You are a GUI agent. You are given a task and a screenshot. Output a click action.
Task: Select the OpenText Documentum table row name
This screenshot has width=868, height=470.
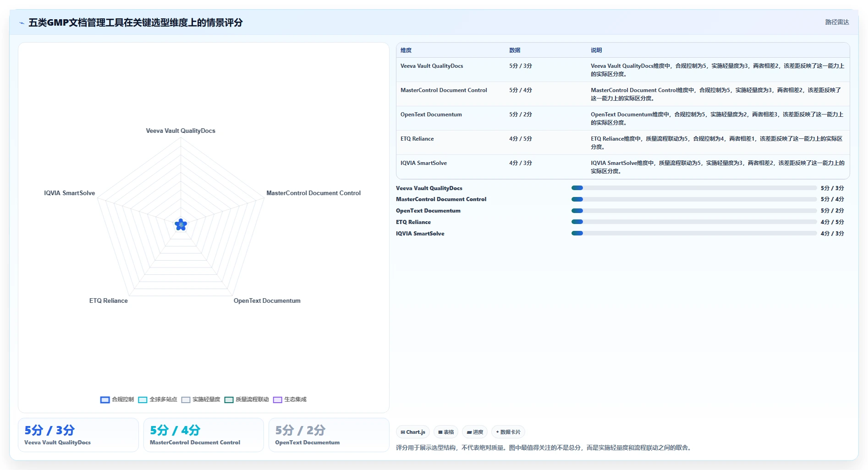[431, 115]
